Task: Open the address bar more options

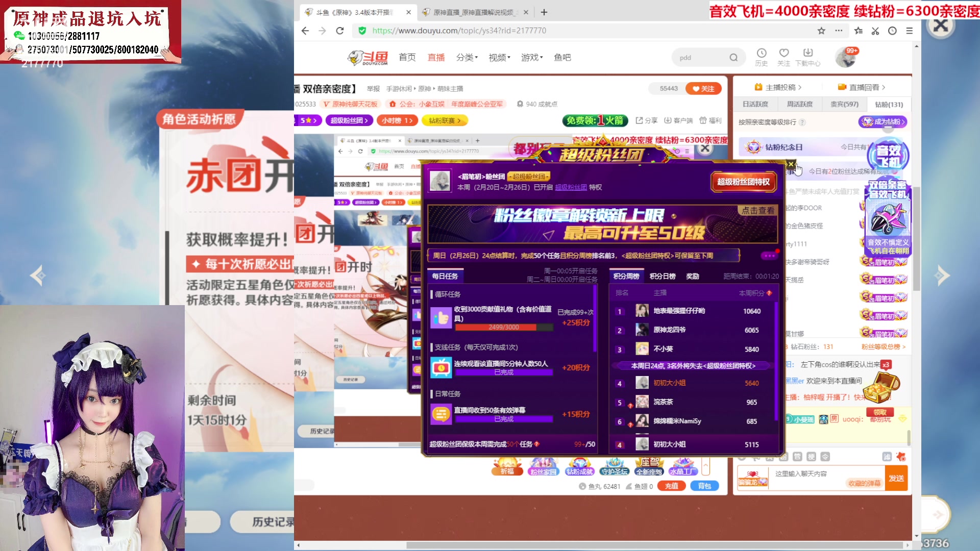Action: click(x=839, y=31)
